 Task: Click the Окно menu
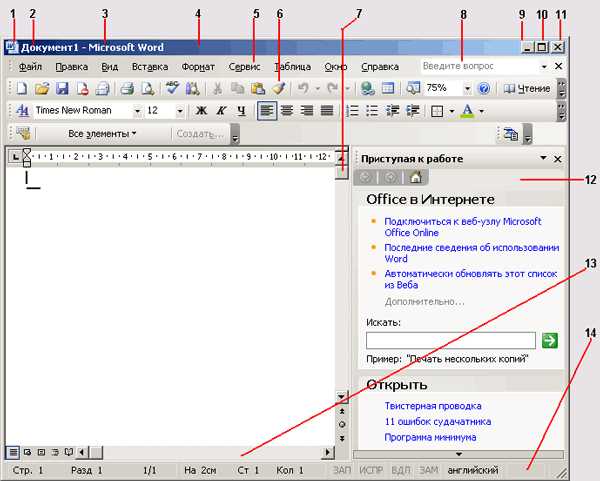click(x=336, y=67)
